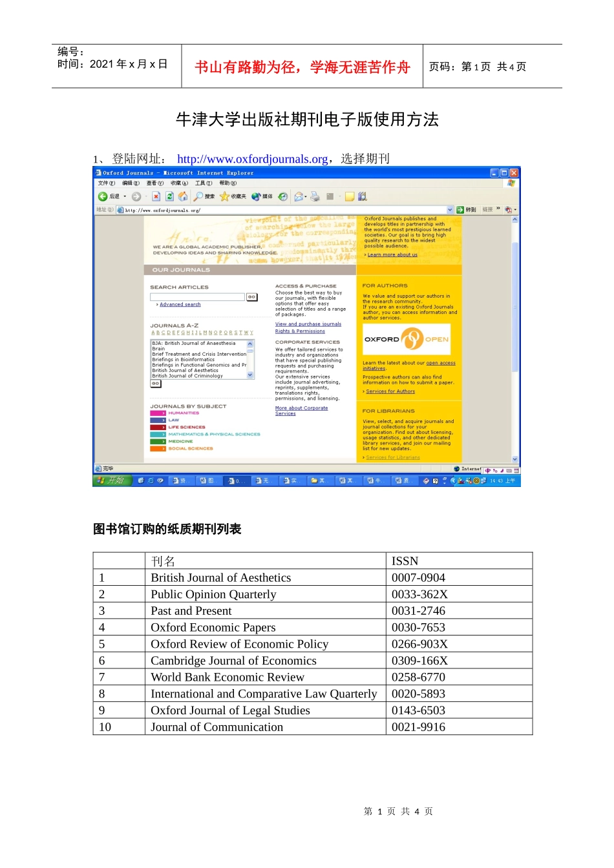Open the 文件 (File) menu
The width and height of the screenshot is (614, 868).
(107, 183)
